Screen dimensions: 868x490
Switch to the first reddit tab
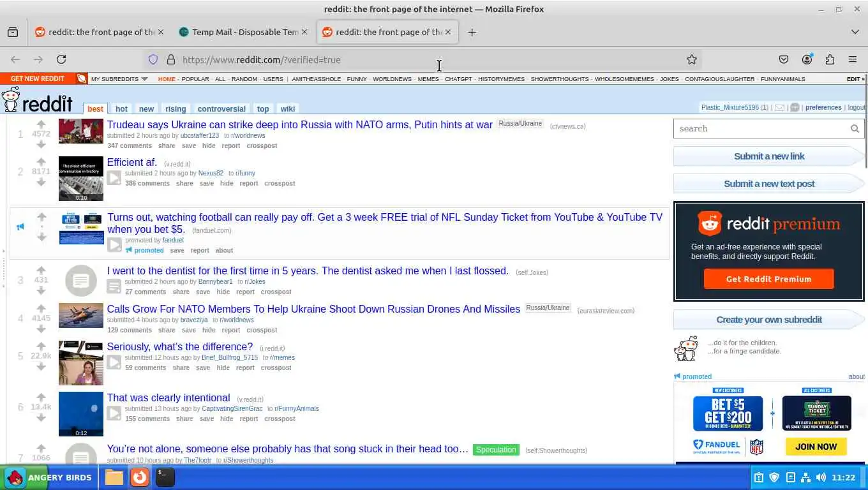[99, 32]
